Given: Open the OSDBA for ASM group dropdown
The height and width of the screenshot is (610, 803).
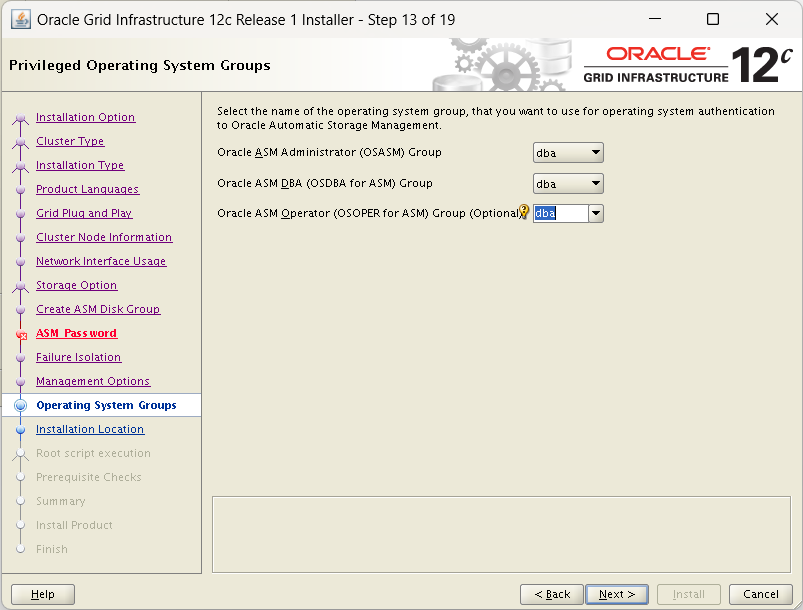Looking at the screenshot, I should 568,183.
